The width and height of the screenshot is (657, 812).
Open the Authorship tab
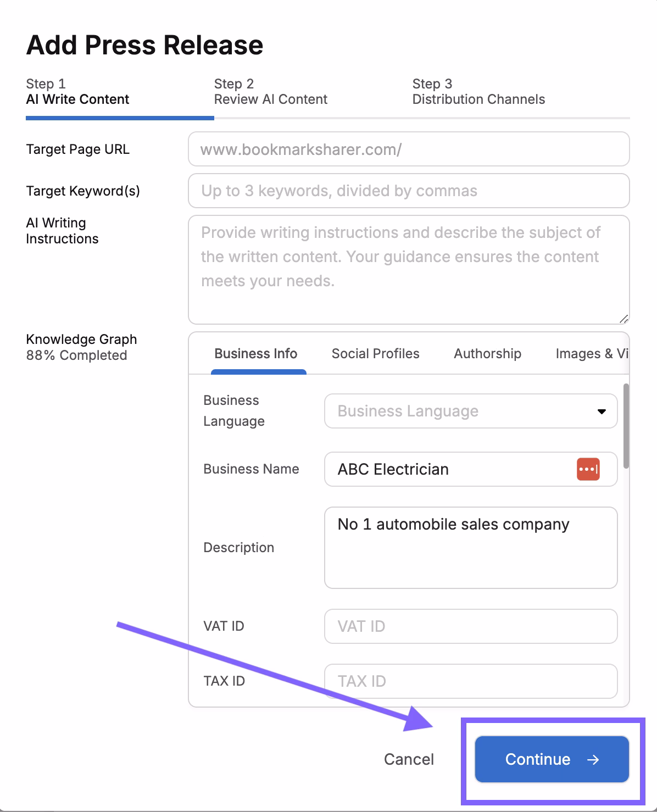click(x=487, y=354)
